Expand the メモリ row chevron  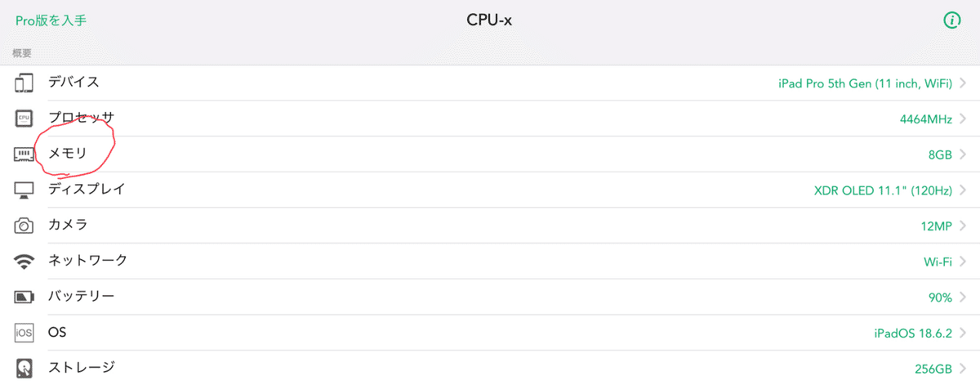pos(964,154)
